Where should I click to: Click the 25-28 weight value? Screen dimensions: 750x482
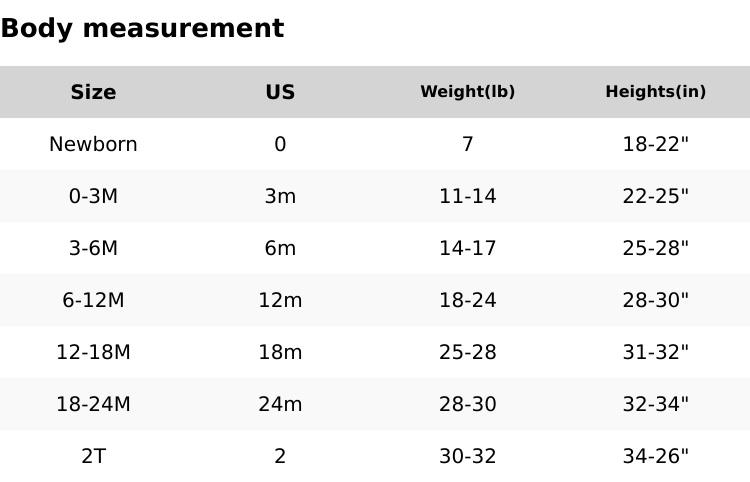(x=467, y=352)
